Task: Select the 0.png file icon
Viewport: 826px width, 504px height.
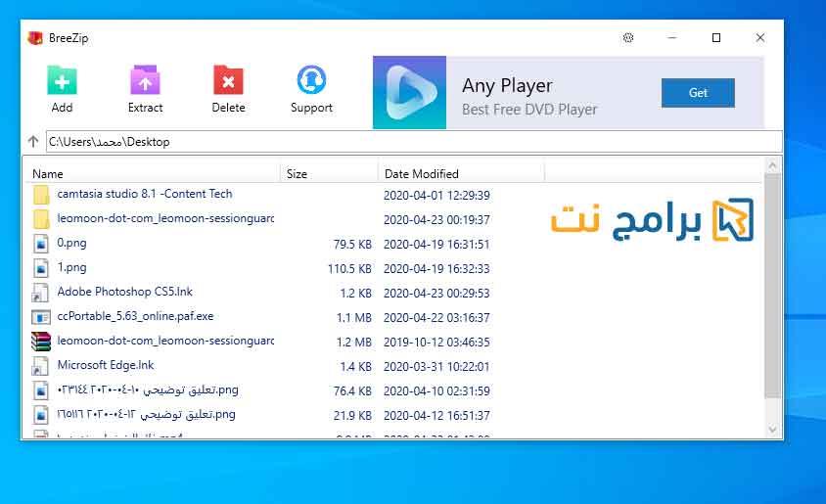Action: point(41,244)
